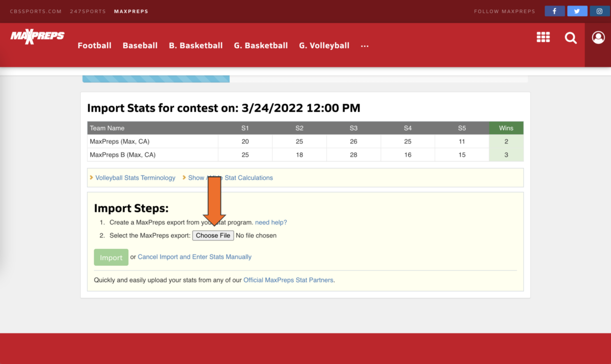Click MaxPreps S3 score 26
The image size is (611, 364).
coord(353,142)
